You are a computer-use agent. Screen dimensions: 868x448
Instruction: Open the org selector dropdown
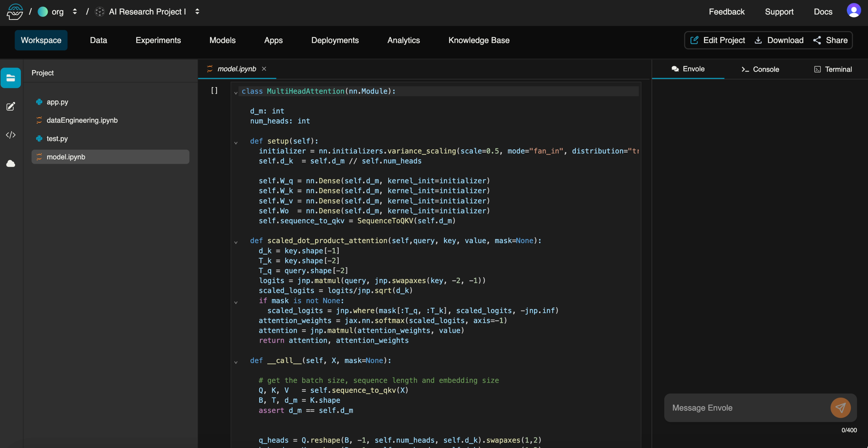point(75,11)
